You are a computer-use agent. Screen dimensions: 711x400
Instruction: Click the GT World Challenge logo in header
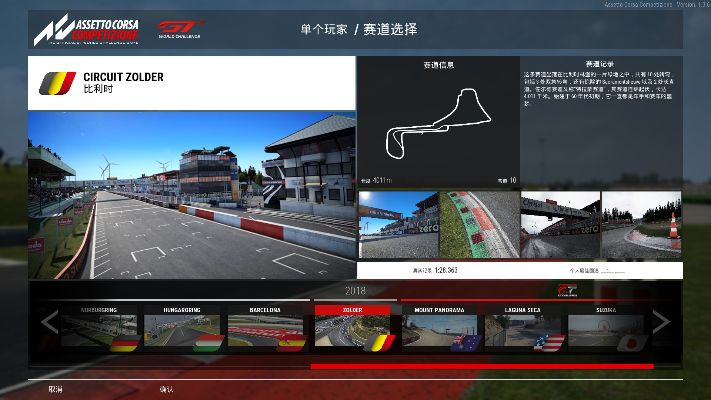pyautogui.click(x=180, y=29)
